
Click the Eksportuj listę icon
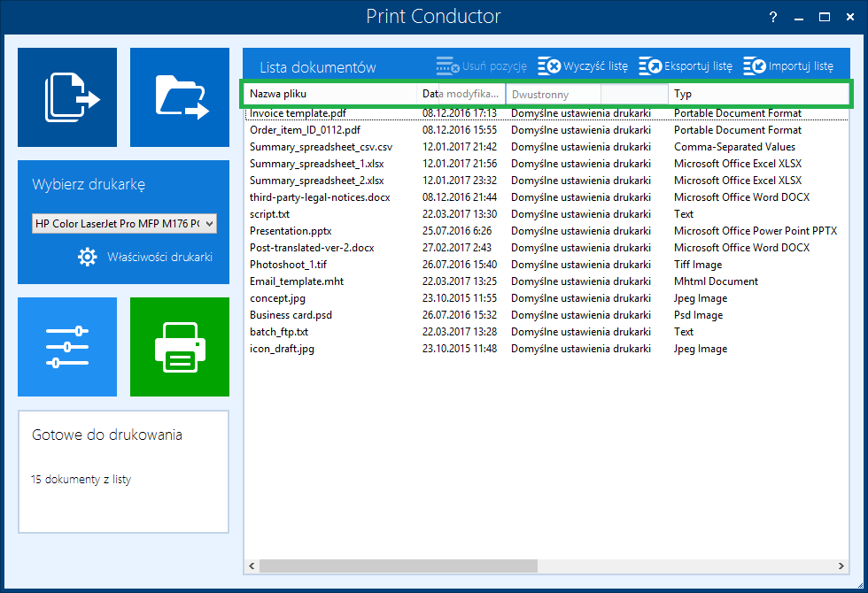click(x=650, y=65)
